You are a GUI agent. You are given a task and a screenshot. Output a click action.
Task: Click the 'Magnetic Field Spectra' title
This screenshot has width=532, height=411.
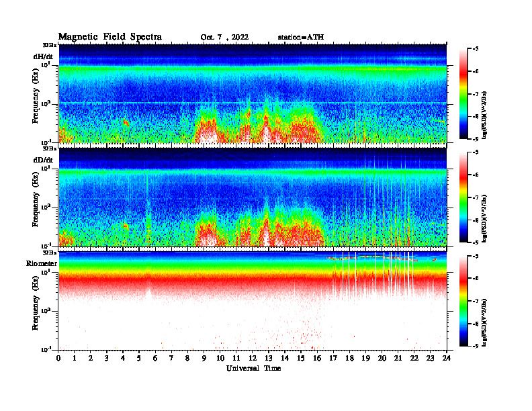[110, 37]
